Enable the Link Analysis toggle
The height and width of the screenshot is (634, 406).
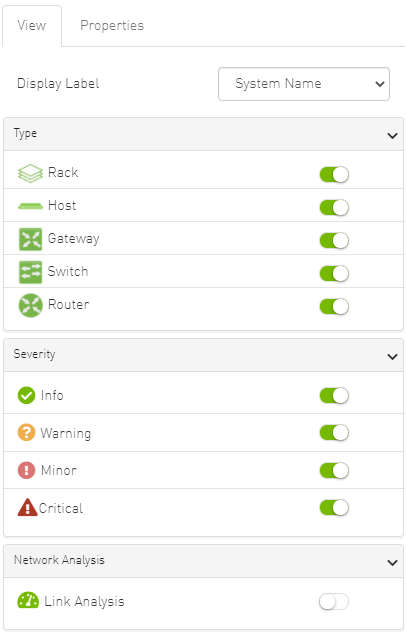334,602
